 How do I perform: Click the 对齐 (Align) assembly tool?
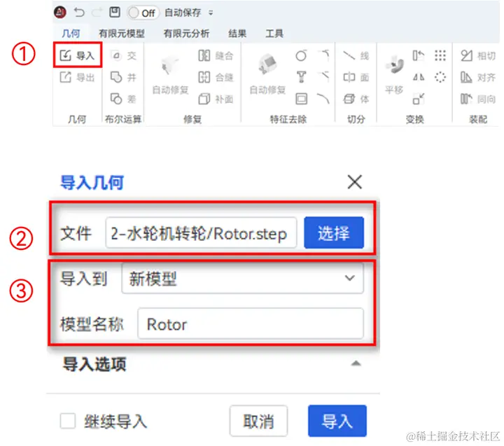coord(478,77)
